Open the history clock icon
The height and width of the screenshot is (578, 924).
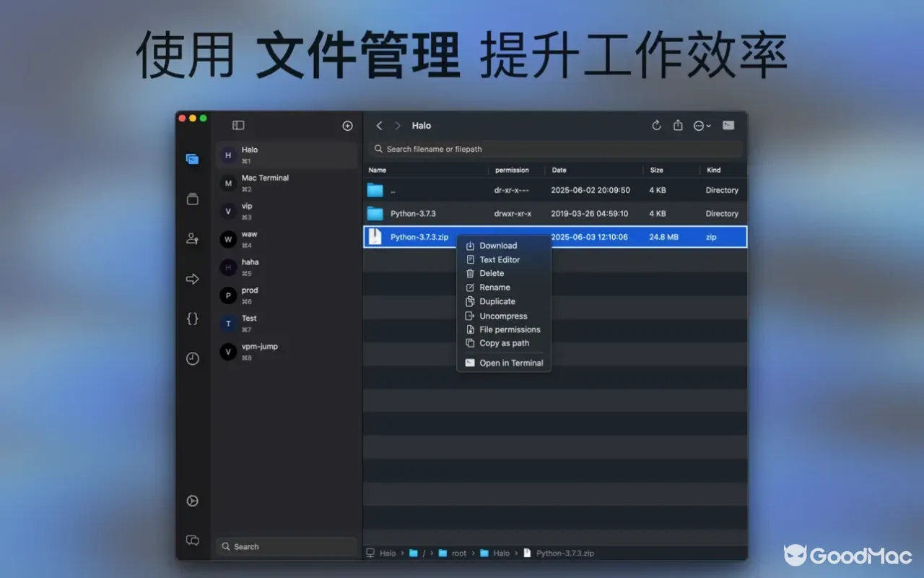[192, 358]
